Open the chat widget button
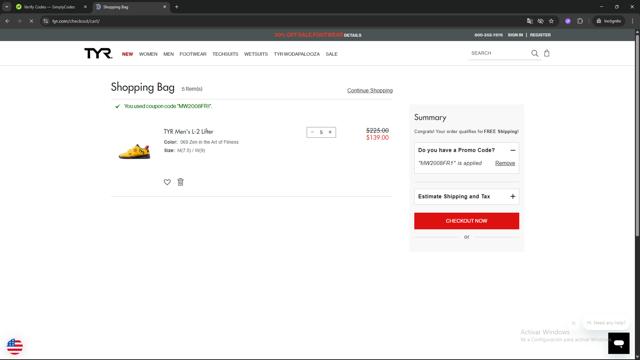Image resolution: width=640 pixels, height=360 pixels. [x=618, y=343]
